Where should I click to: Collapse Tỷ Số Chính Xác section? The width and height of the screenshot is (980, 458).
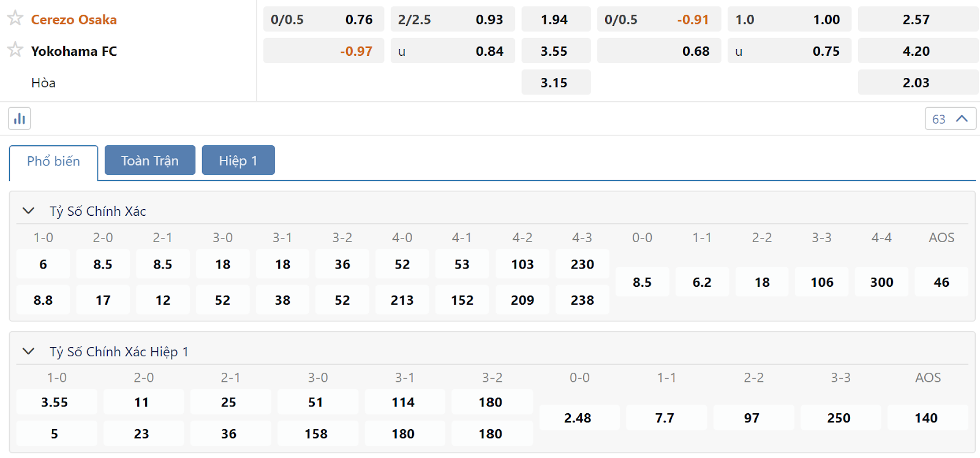tap(28, 211)
